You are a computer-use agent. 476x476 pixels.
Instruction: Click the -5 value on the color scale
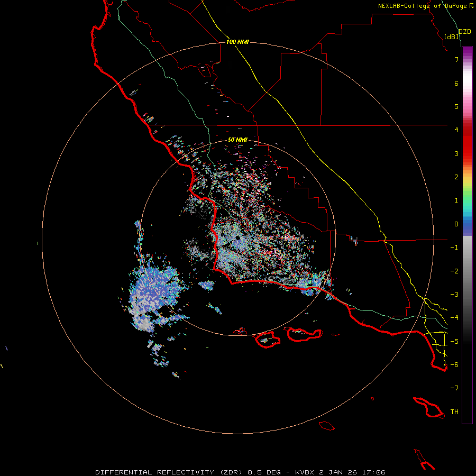point(454,342)
